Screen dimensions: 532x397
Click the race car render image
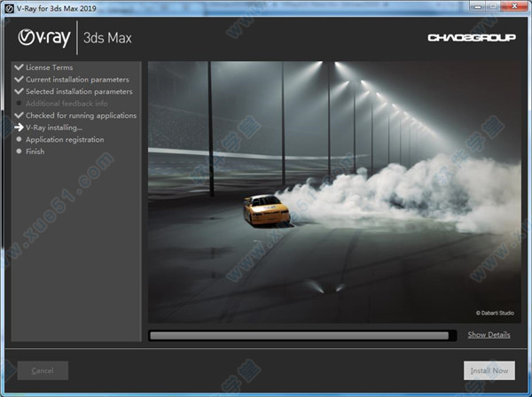(334, 192)
